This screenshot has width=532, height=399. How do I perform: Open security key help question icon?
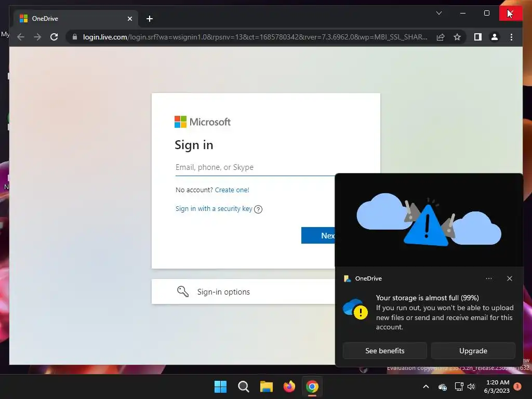(x=258, y=209)
